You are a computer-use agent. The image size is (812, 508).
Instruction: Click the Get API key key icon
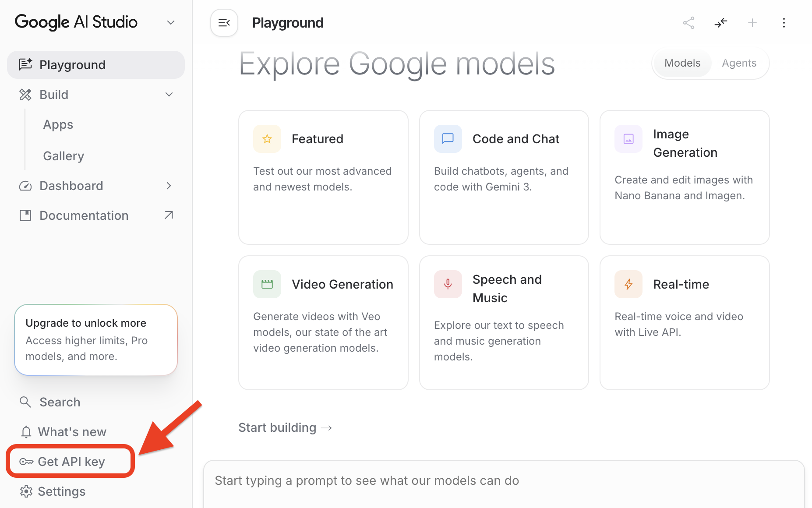click(x=26, y=462)
